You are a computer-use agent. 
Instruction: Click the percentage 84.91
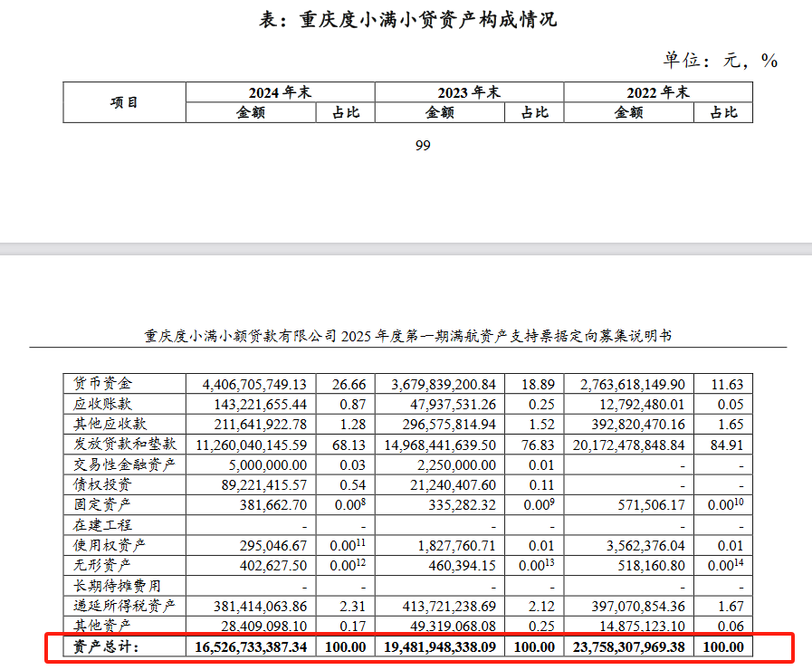[727, 445]
